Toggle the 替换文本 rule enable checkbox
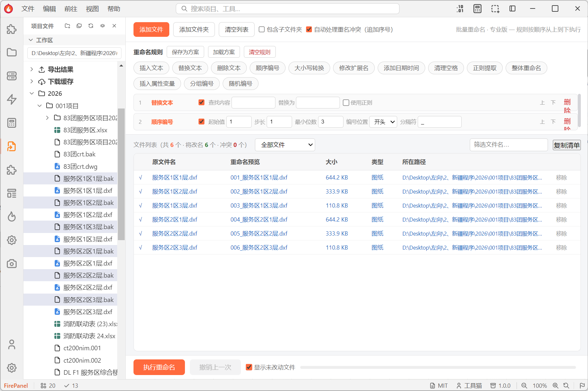The height and width of the screenshot is (391, 588). click(202, 103)
